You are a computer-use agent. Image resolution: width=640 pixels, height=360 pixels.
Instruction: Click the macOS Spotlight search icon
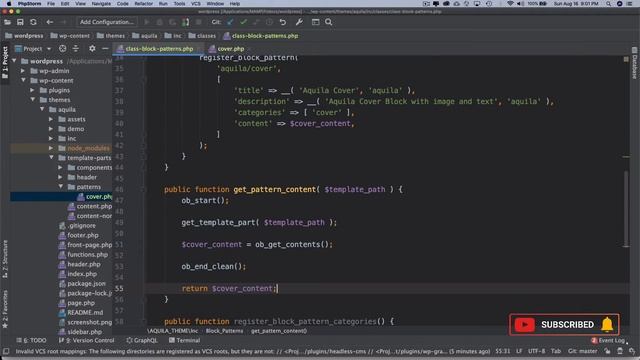pyautogui.click(x=609, y=4)
